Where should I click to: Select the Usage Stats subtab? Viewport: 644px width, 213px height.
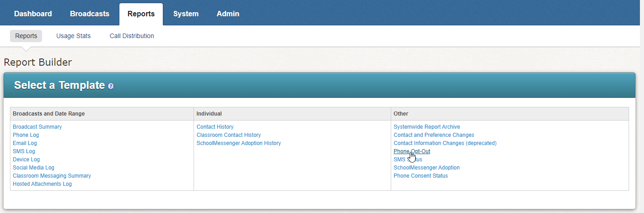[73, 36]
